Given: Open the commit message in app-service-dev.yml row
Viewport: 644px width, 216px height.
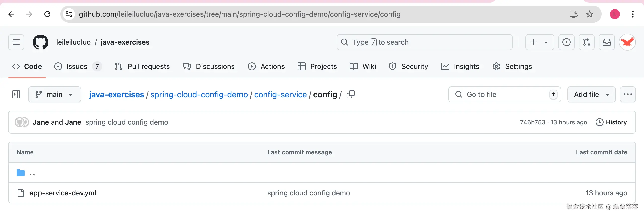Looking at the screenshot, I should pyautogui.click(x=308, y=193).
